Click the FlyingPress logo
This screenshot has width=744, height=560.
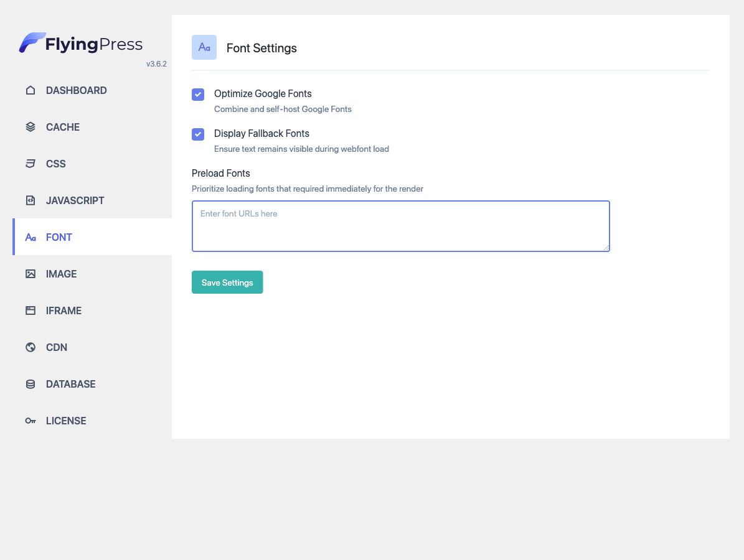coord(81,42)
